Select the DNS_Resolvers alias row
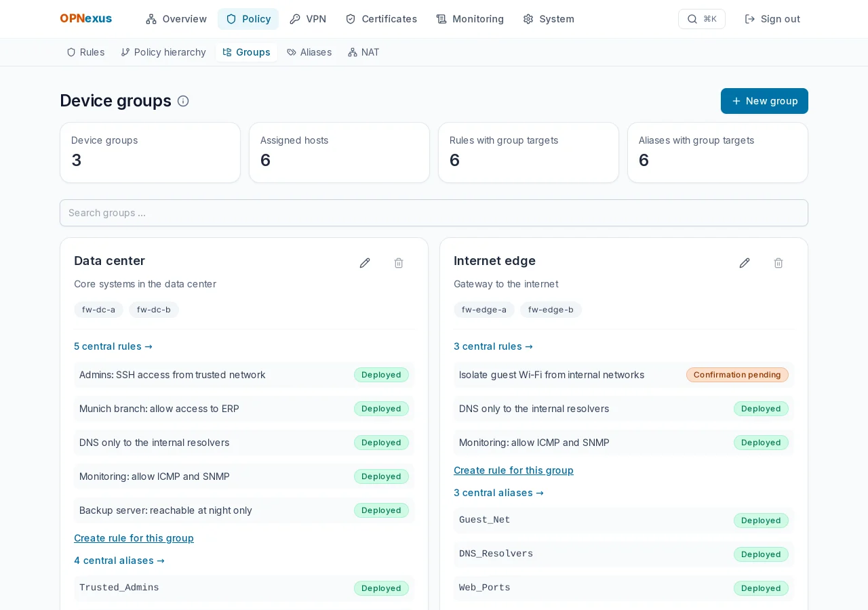 pos(624,554)
